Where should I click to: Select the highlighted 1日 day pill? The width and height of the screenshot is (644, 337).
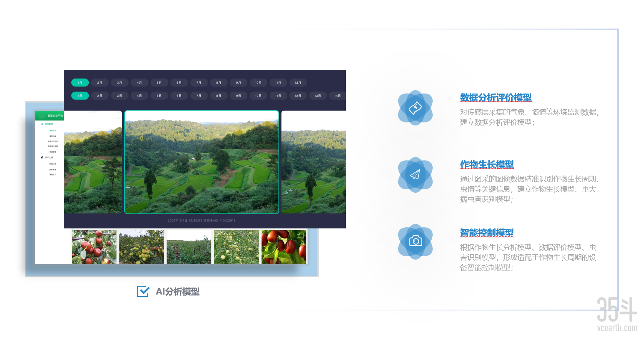[x=80, y=96]
